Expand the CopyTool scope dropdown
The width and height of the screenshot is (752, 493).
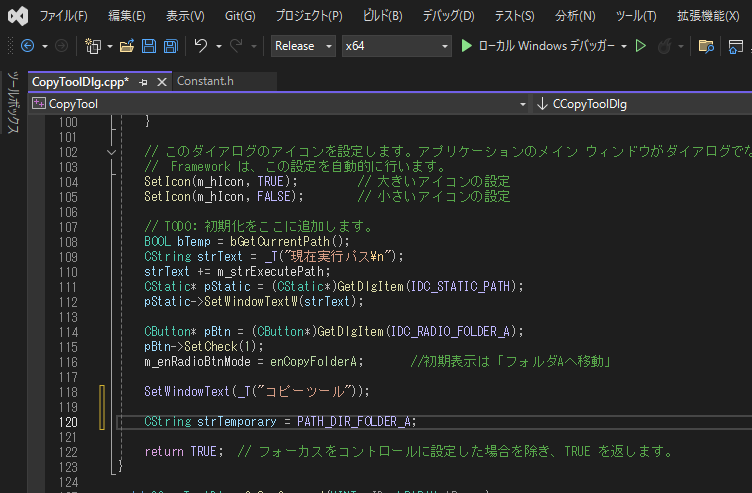pyautogui.click(x=522, y=104)
